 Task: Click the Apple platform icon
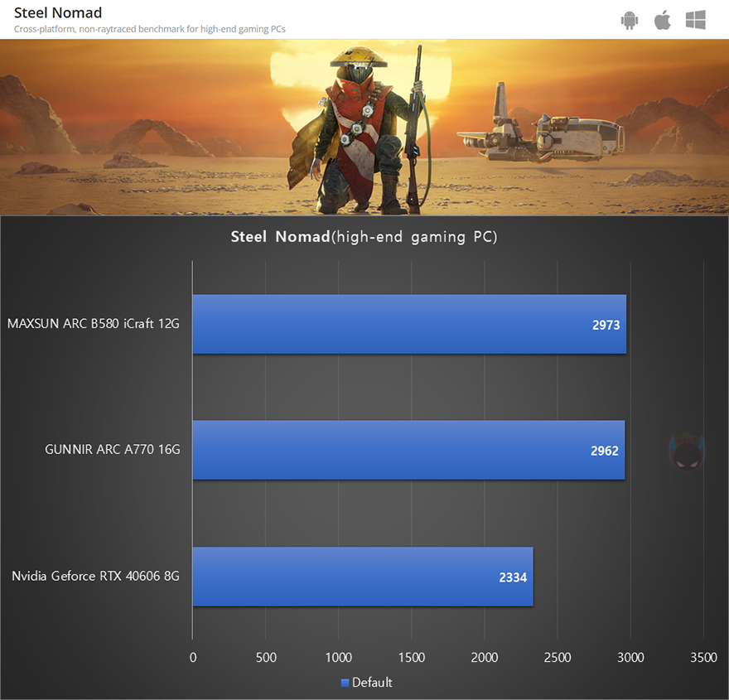pyautogui.click(x=662, y=21)
